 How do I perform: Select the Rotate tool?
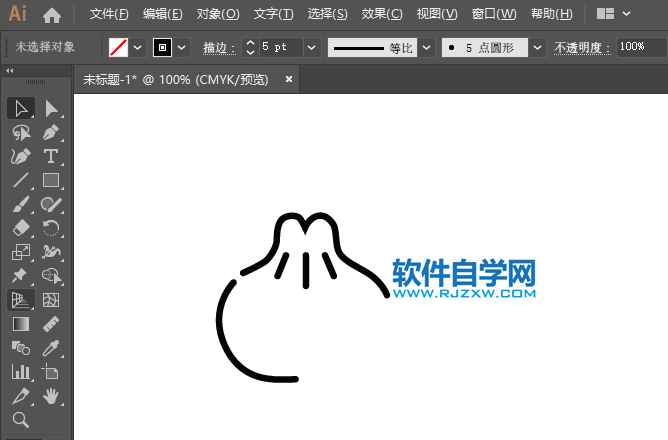pos(51,228)
